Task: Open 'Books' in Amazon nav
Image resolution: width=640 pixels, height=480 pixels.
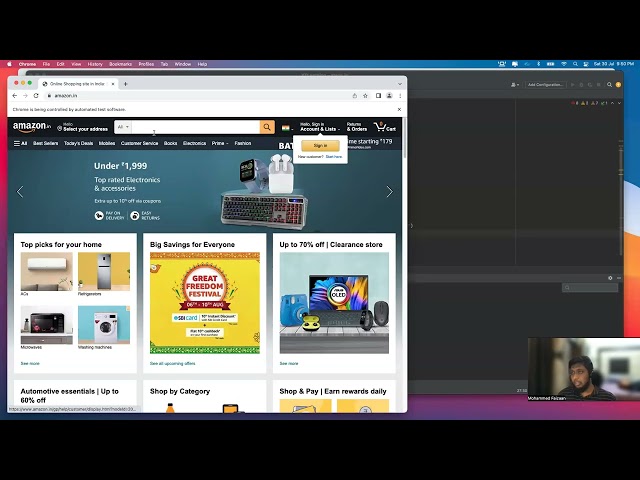Action: (171, 144)
